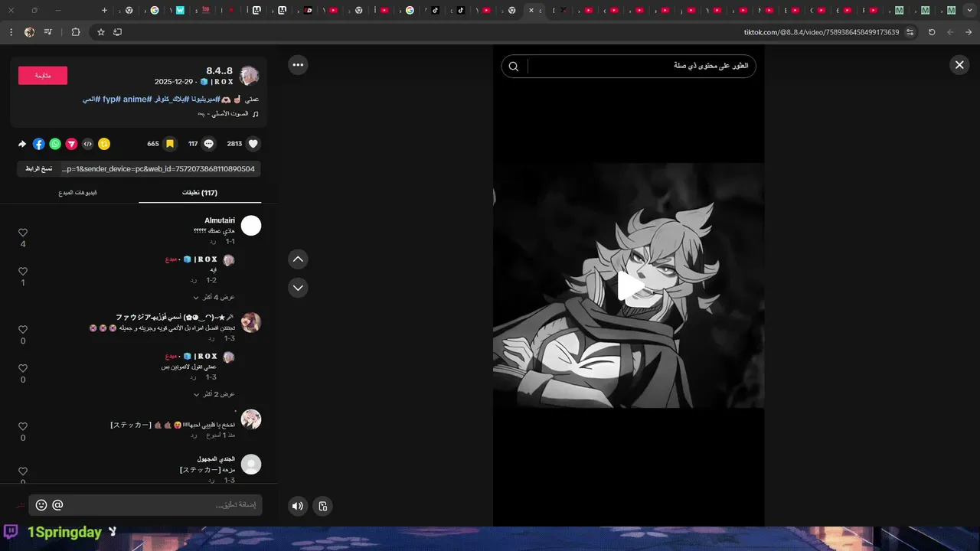
Task: Share to WhatsApp
Action: tap(55, 144)
